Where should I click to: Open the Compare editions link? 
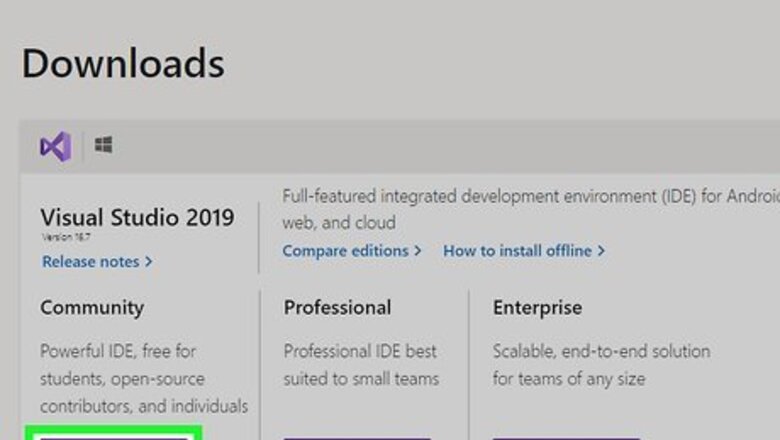[352, 251]
